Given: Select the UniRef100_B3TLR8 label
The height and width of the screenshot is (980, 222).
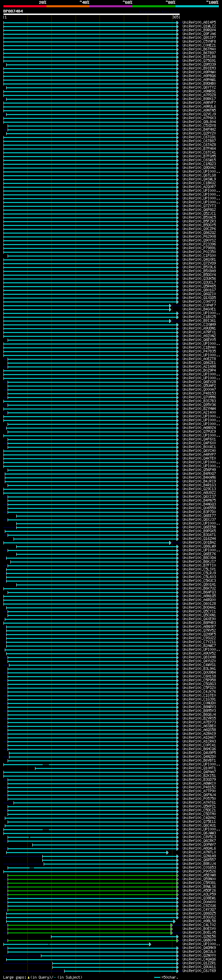Looking at the screenshot, I should pyautogui.click(x=199, y=57).
